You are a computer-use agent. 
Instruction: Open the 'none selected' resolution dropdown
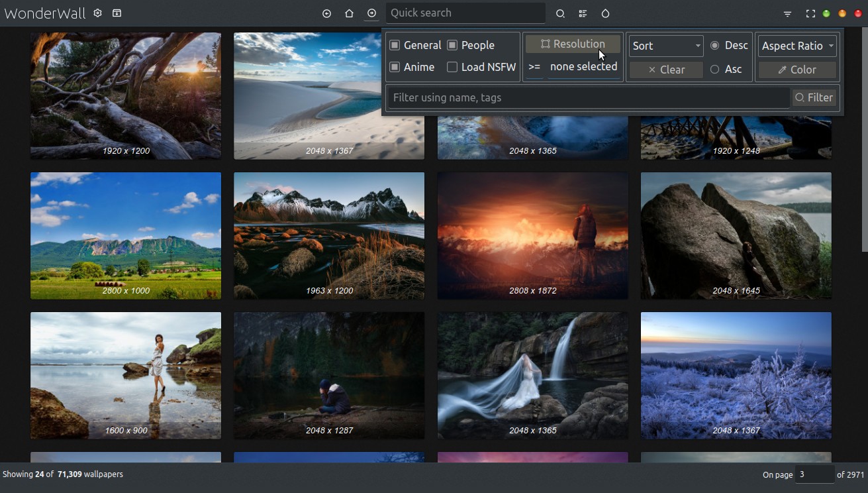coord(583,67)
